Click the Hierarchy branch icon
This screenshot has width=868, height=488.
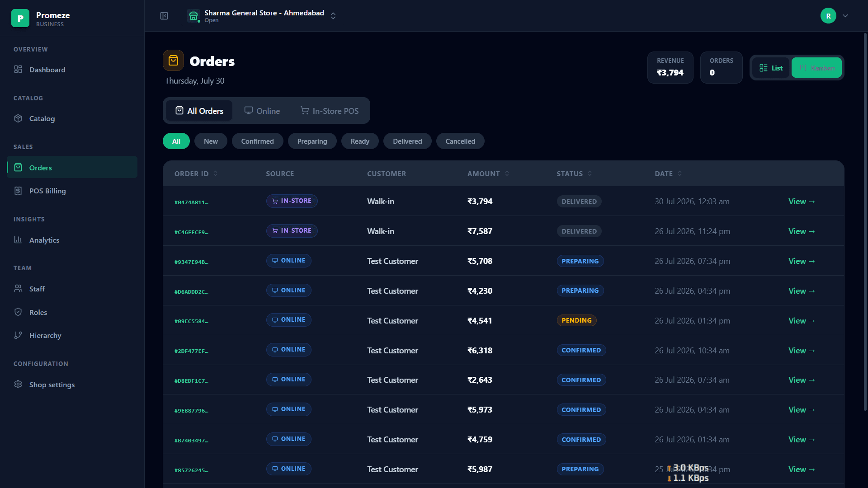tap(18, 335)
